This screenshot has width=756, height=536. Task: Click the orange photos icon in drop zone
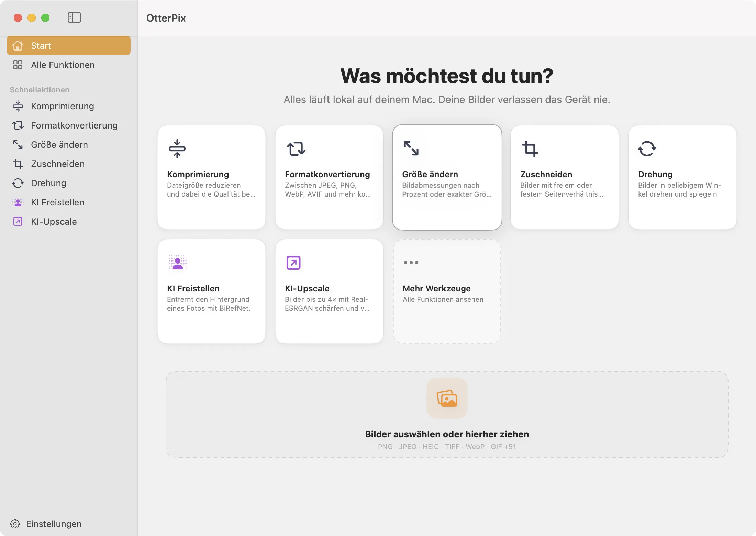click(447, 398)
